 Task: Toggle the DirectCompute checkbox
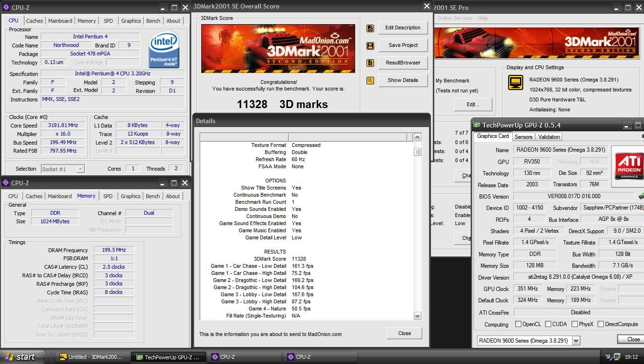tap(600, 324)
